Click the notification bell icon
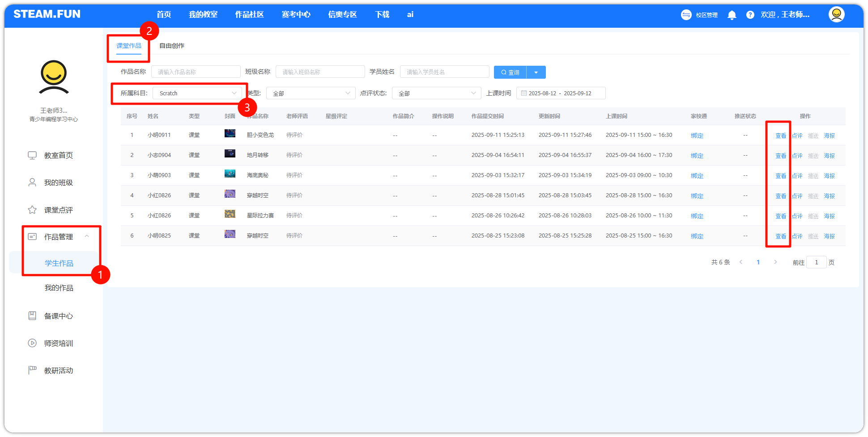Viewport: 868px width, 437px height. (x=732, y=15)
